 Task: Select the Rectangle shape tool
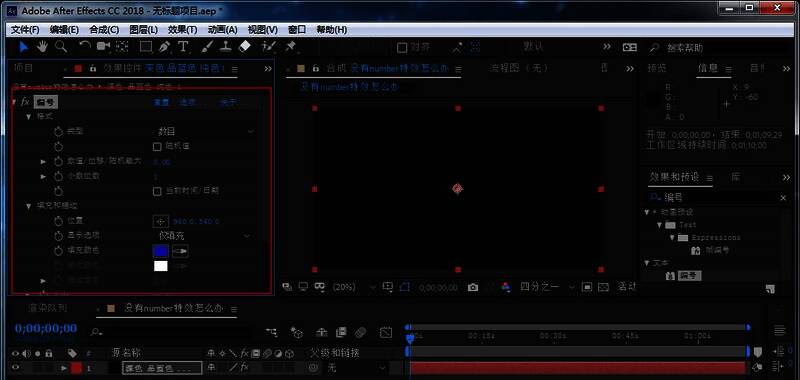coord(146,47)
